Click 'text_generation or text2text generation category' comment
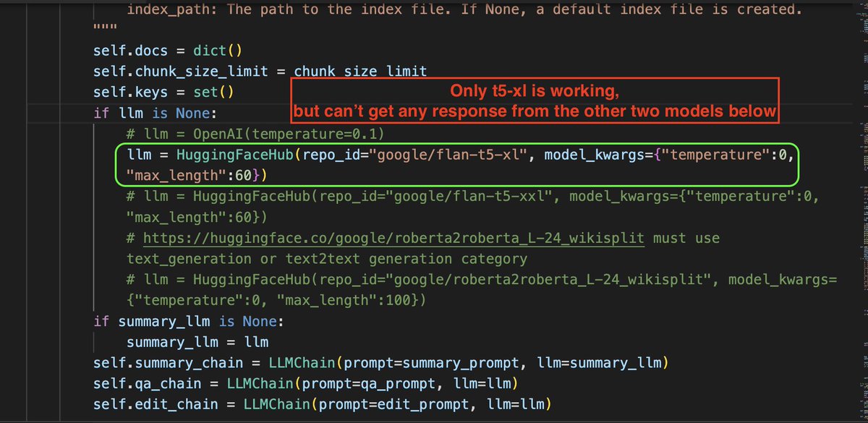Screen dimensions: 868x423 pos(327,259)
